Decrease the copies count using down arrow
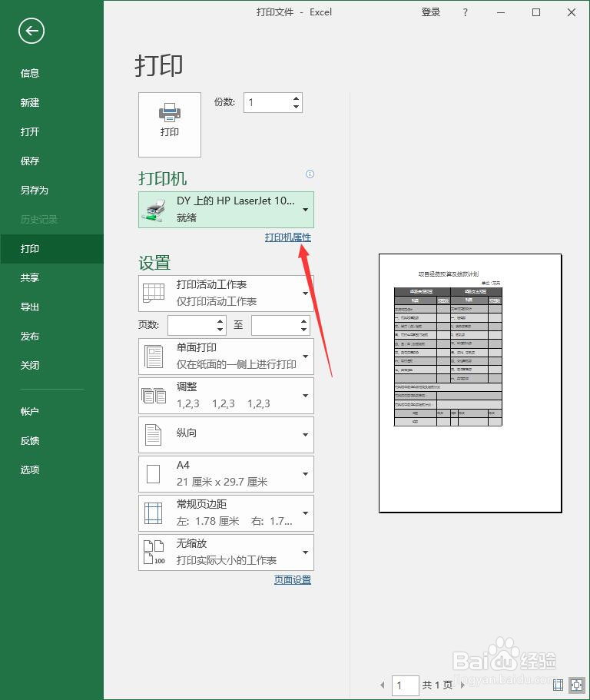Screen dimensions: 590x700 click(296, 107)
